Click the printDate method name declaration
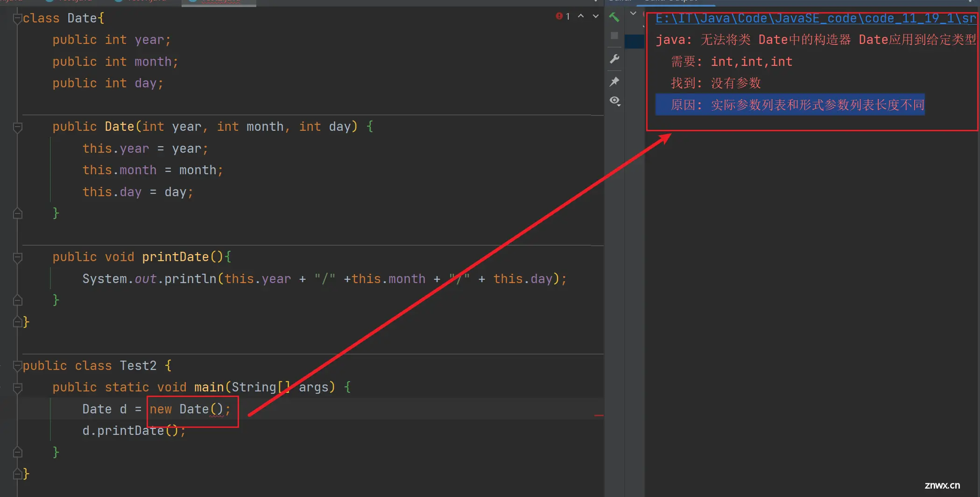This screenshot has height=497, width=980. point(176,257)
